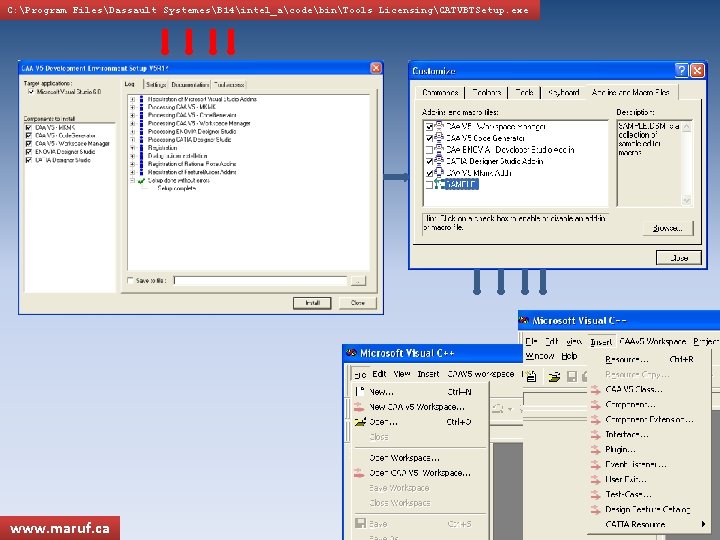Screen dimensions: 720x540
Task: Click the CAA V5 Mkmk Addin icon
Action: click(439, 172)
